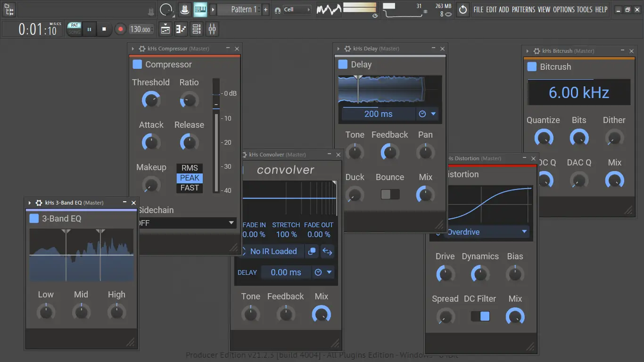
Task: Click the copy IR icon in Convolver
Action: tap(312, 251)
